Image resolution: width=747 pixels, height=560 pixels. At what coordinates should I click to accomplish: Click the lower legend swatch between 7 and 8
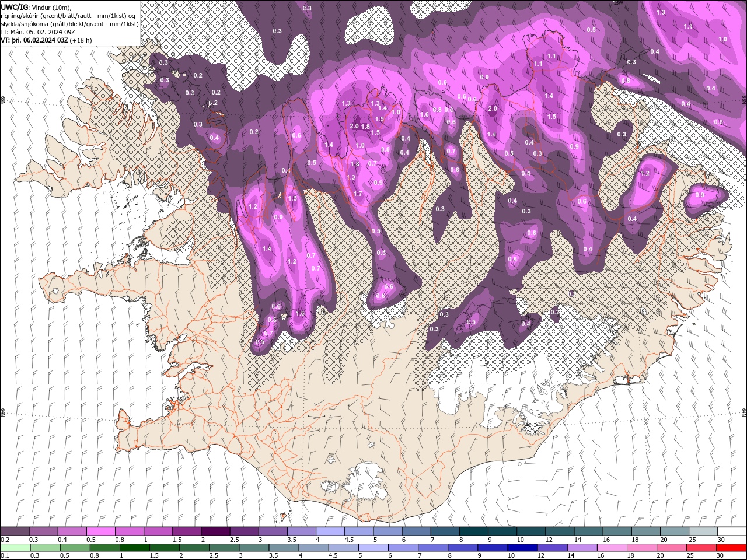pos(434,548)
